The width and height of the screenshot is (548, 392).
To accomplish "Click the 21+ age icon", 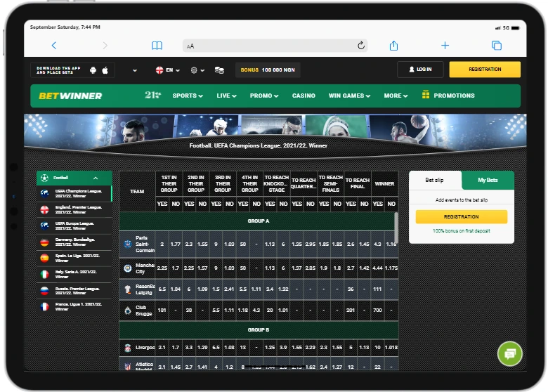I will tap(152, 95).
